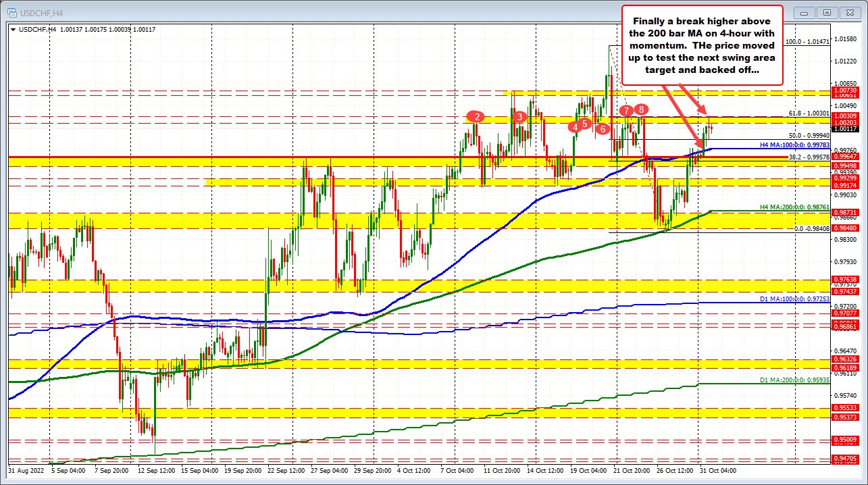Click numbered marker 8 beside marker 7

pos(640,108)
